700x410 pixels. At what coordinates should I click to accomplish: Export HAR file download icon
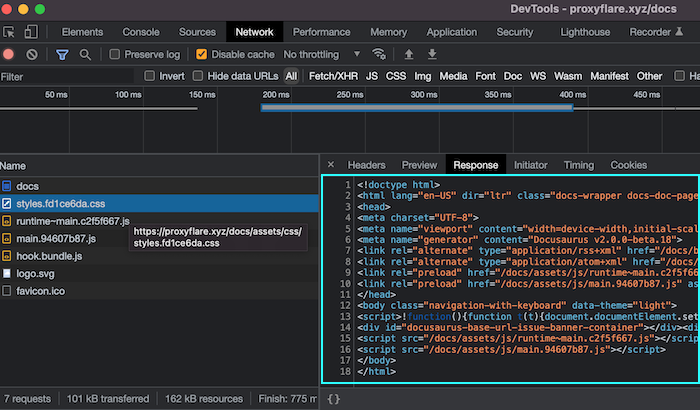point(432,54)
